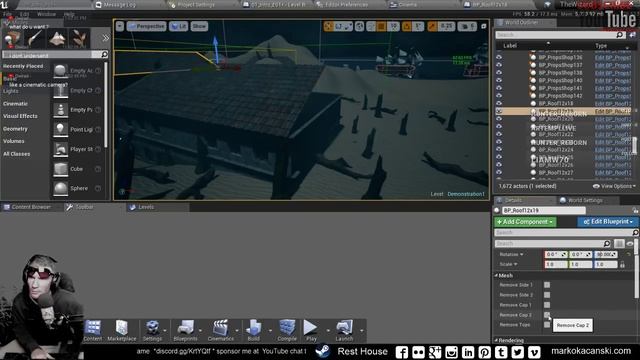Viewport: 640px width, 360px height.
Task: Toggle visibility eye of BP_Roof12x27
Action: tap(499, 172)
